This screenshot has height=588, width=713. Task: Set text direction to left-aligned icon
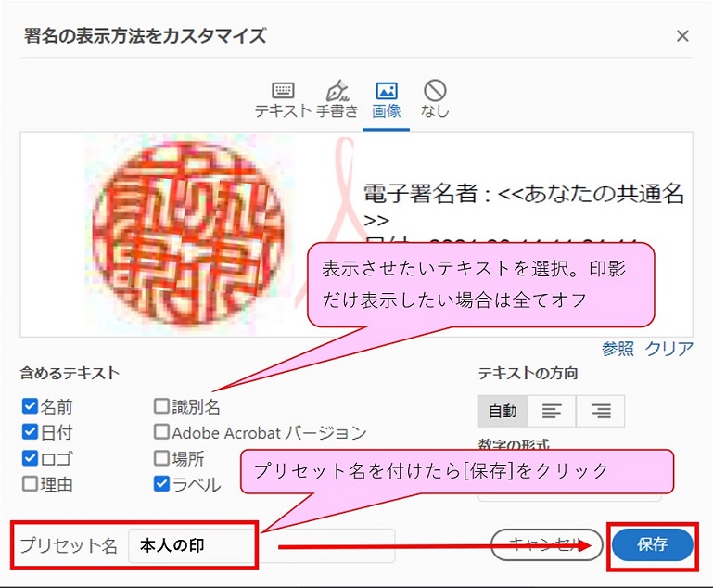pos(552,411)
